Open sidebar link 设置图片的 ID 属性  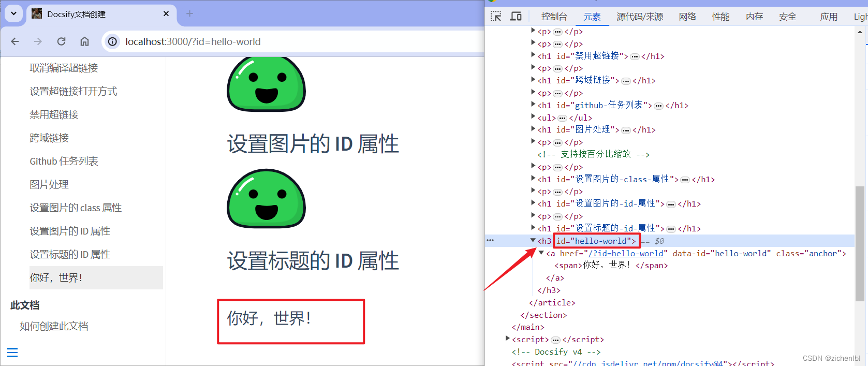click(70, 231)
